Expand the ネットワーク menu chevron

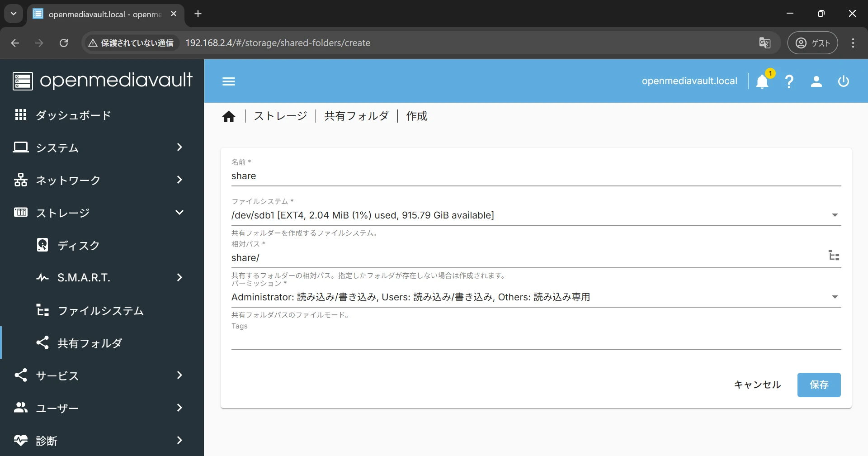(x=179, y=180)
